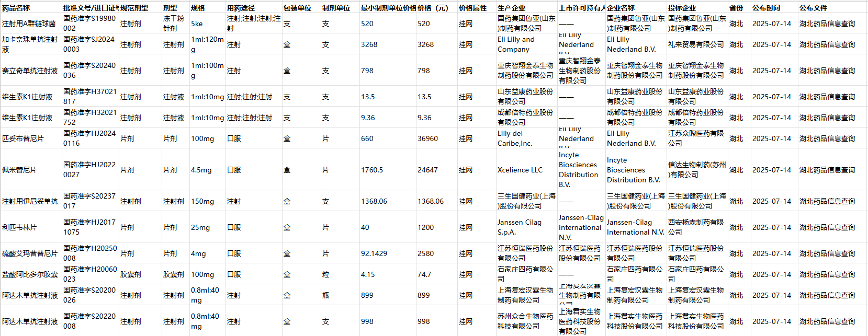Click the minimum unit price 1760.5
This screenshot has height=336, width=868.
point(388,170)
